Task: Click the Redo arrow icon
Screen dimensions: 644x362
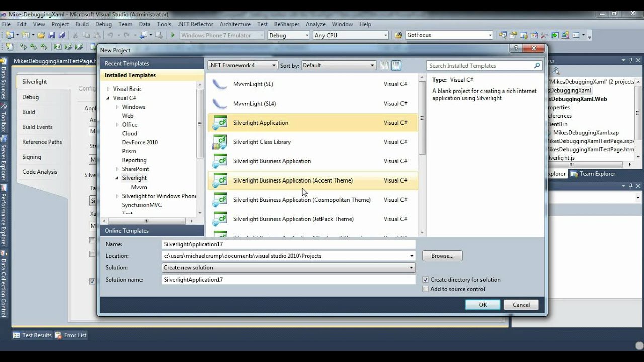Action: tap(126, 35)
